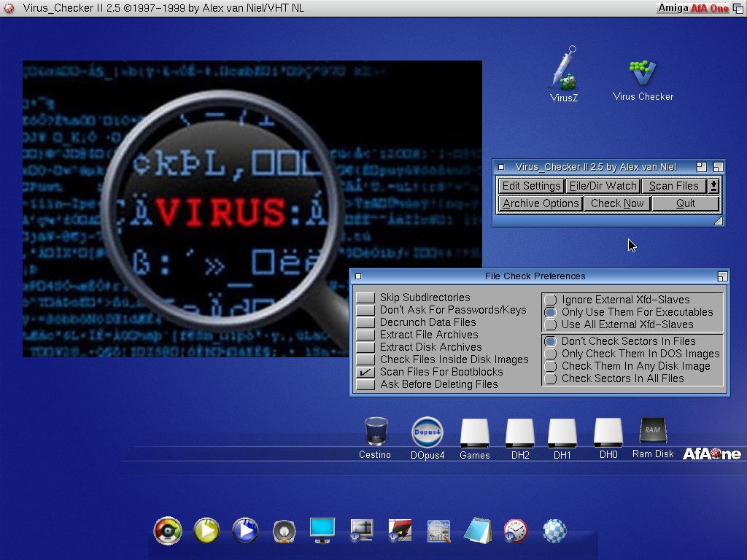Click the notepad icon in bottom dock
The height and width of the screenshot is (560, 747).
point(477,531)
